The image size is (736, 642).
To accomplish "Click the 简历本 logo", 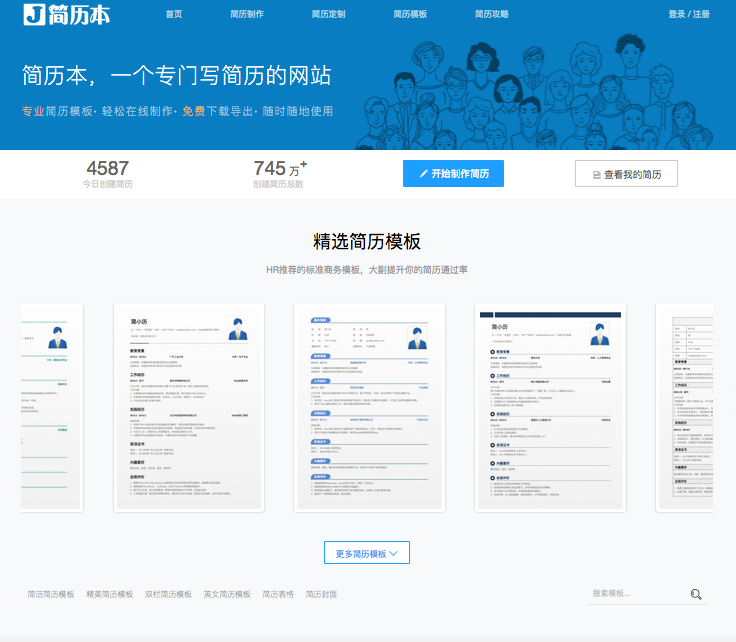I will (67, 15).
